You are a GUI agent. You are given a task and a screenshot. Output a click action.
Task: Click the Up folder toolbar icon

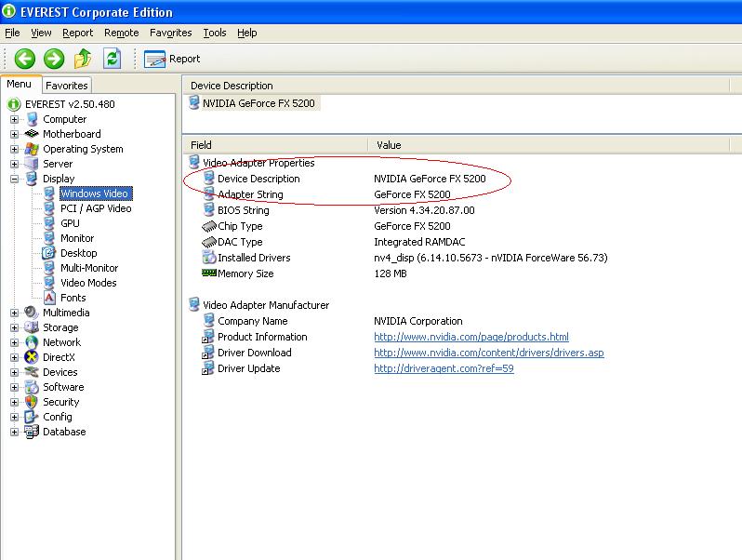[83, 59]
